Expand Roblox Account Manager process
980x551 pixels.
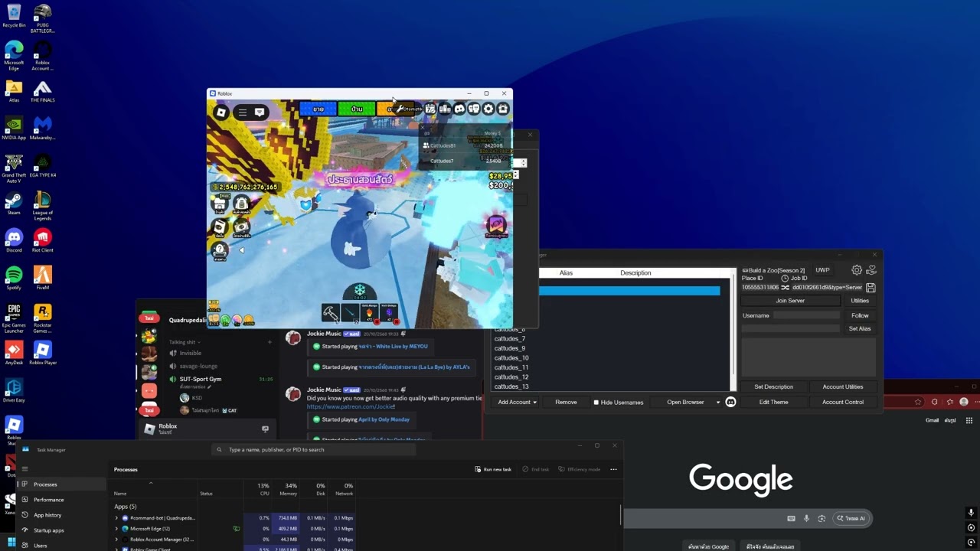116,540
